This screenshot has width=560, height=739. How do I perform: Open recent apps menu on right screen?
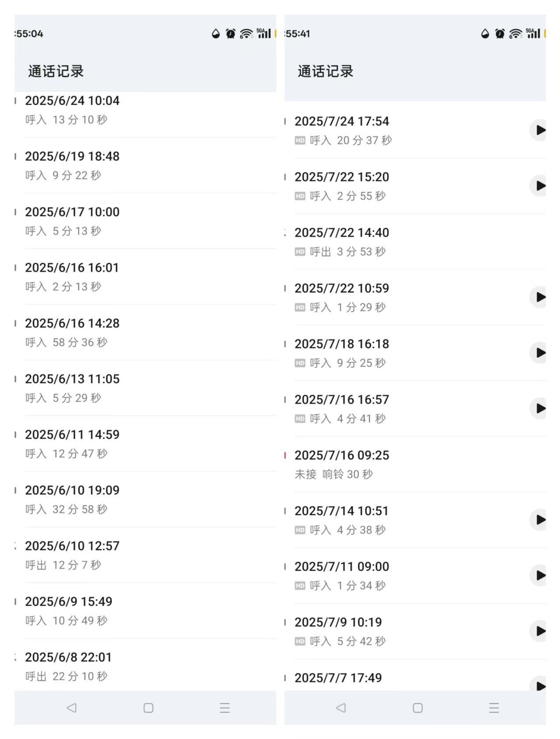(x=494, y=708)
